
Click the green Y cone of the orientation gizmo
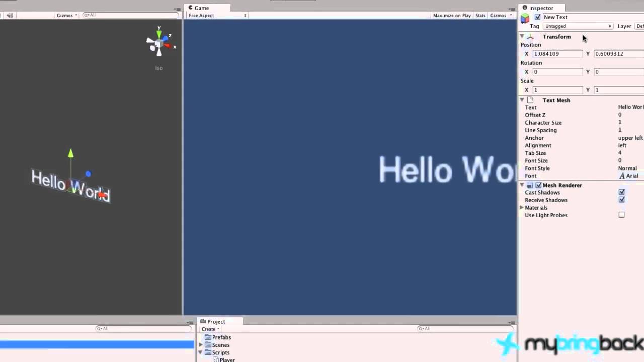[159, 35]
